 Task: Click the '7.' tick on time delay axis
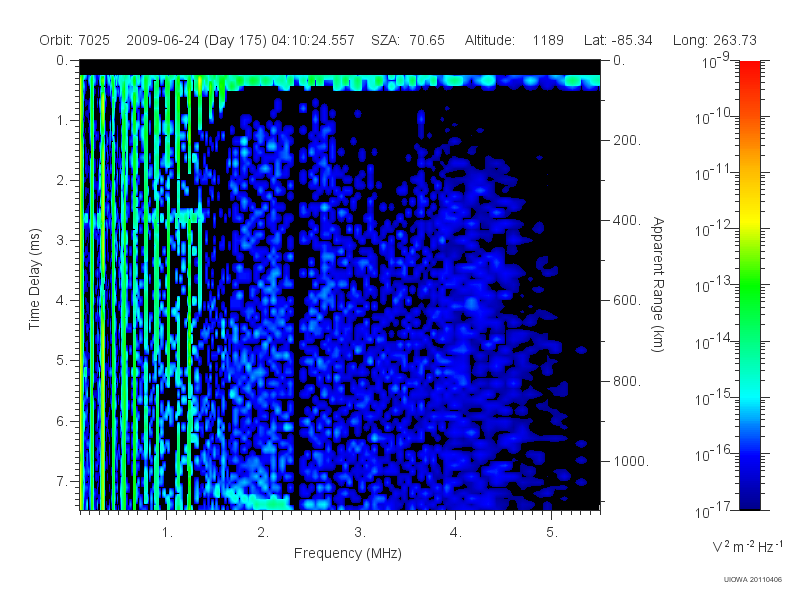pos(61,481)
